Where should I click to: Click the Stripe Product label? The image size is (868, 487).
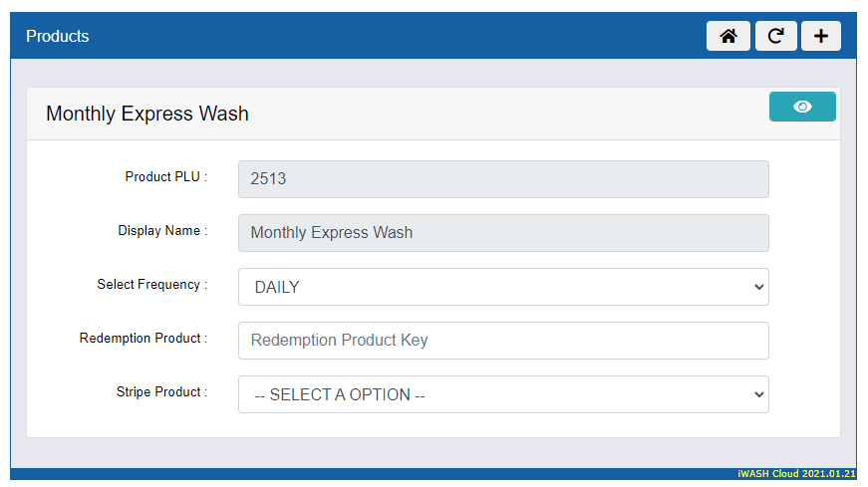[x=161, y=392]
